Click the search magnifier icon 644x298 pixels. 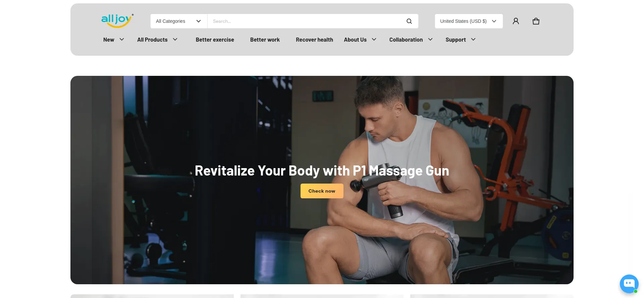pos(409,21)
